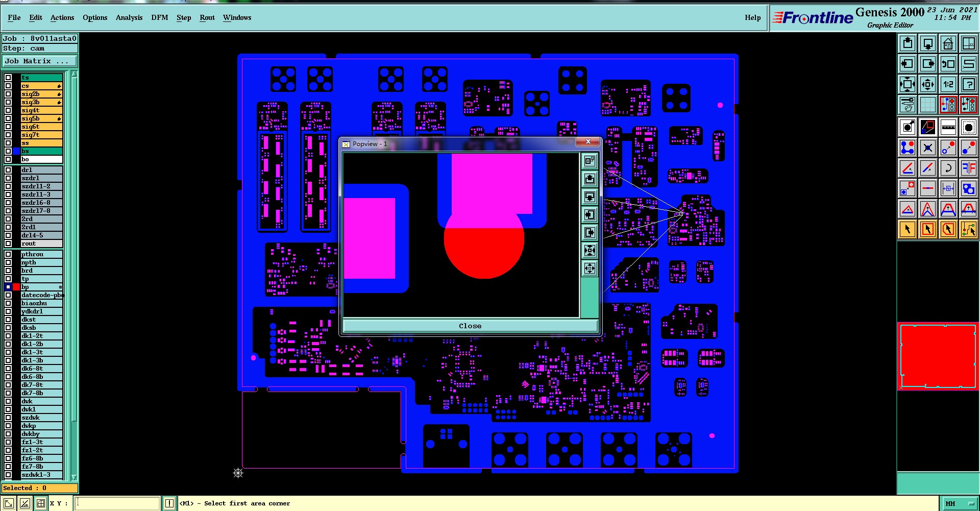The image size is (980, 511).
Task: Open the Windows menu
Action: point(237,17)
